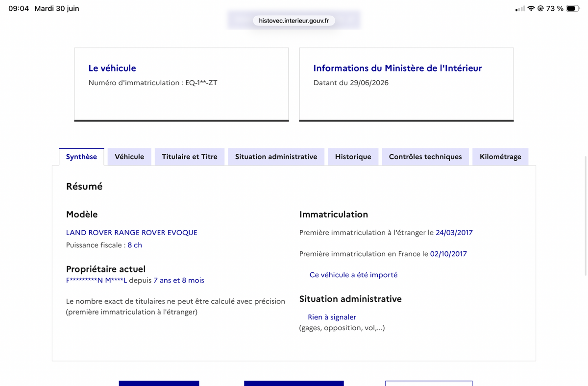Click the '8 ch' fiscal power value
This screenshot has width=588, height=386.
click(x=135, y=245)
